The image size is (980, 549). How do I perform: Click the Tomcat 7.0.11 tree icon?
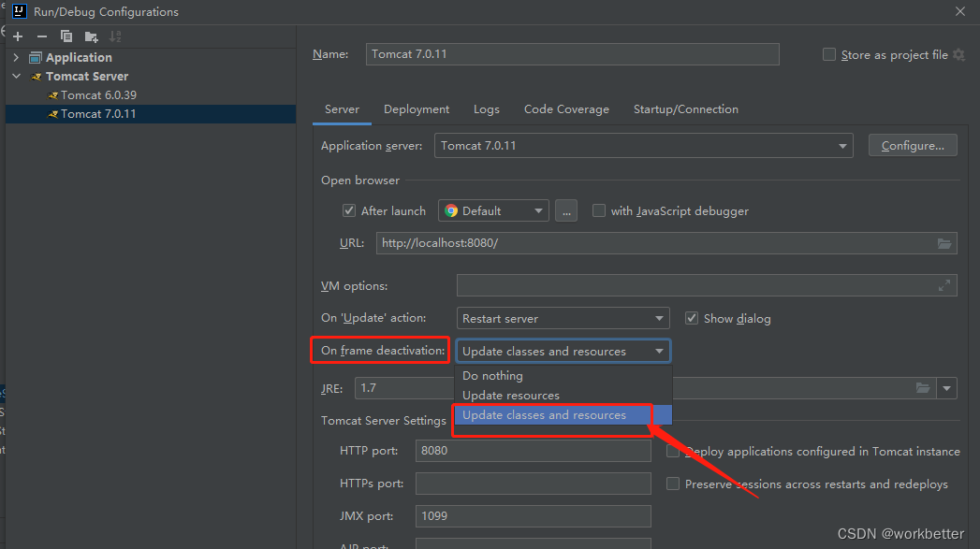[52, 114]
